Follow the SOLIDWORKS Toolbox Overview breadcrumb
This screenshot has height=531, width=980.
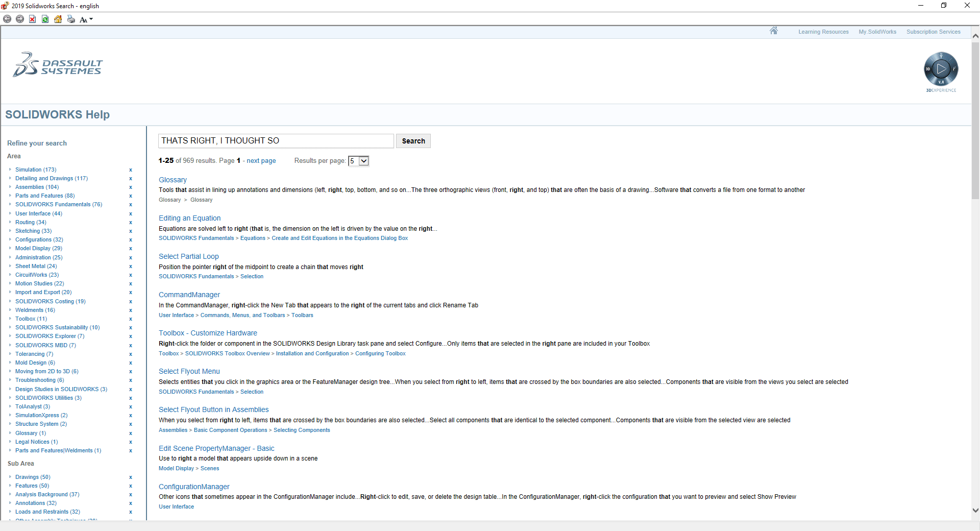(x=227, y=353)
